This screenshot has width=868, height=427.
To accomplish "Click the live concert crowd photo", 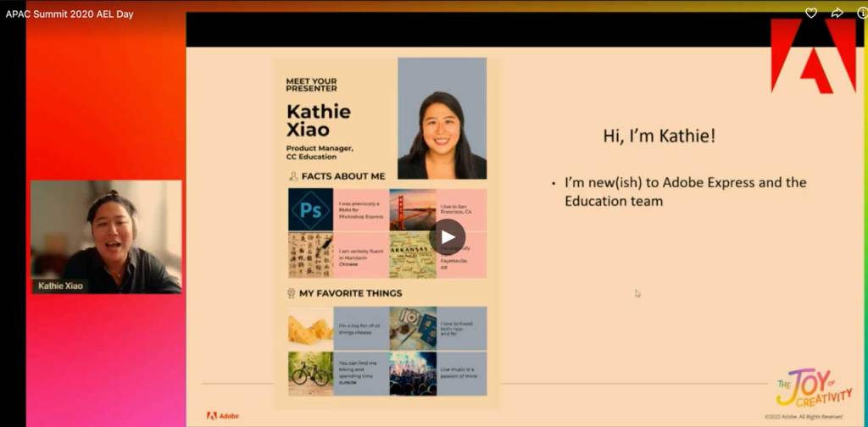I will click(413, 374).
